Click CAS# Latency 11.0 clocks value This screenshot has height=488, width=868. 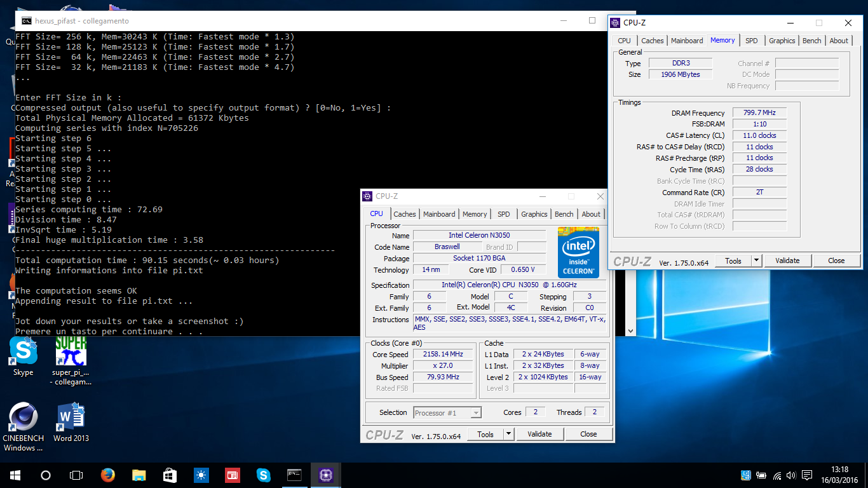[x=760, y=135]
